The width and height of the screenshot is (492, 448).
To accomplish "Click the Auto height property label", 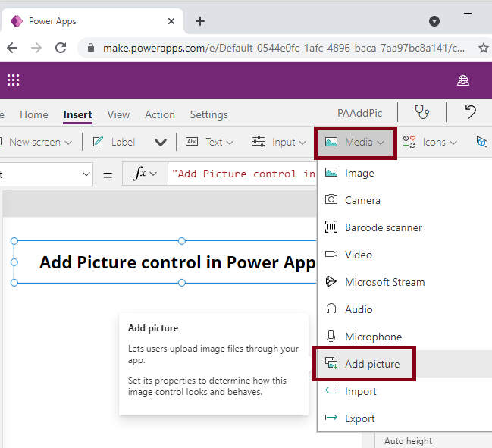I will pos(408,441).
